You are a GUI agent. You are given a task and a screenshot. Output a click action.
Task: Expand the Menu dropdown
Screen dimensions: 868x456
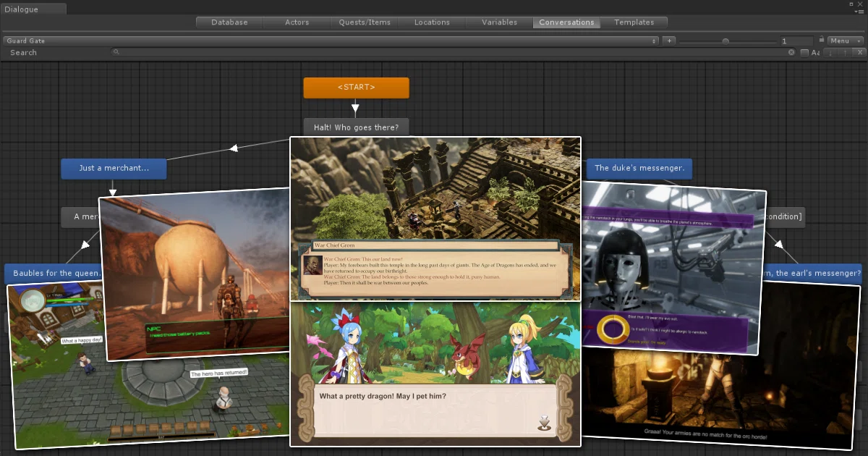846,41
